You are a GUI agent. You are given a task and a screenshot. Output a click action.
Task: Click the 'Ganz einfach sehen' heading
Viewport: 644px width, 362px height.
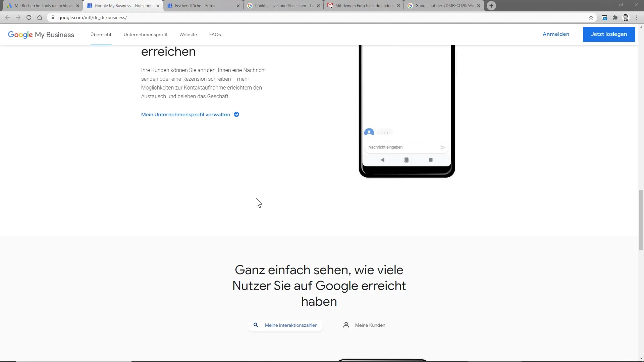tap(319, 286)
